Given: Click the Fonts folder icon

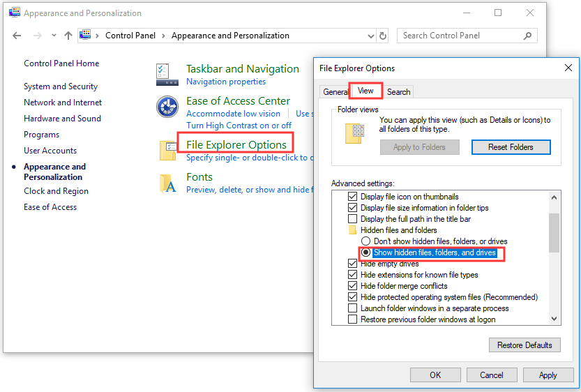Looking at the screenshot, I should (167, 183).
